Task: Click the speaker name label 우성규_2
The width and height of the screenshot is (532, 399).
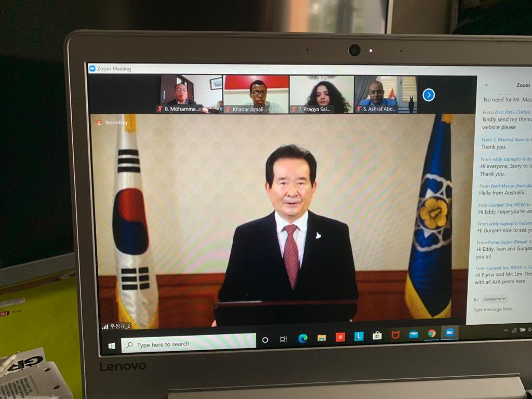Action: (120, 326)
